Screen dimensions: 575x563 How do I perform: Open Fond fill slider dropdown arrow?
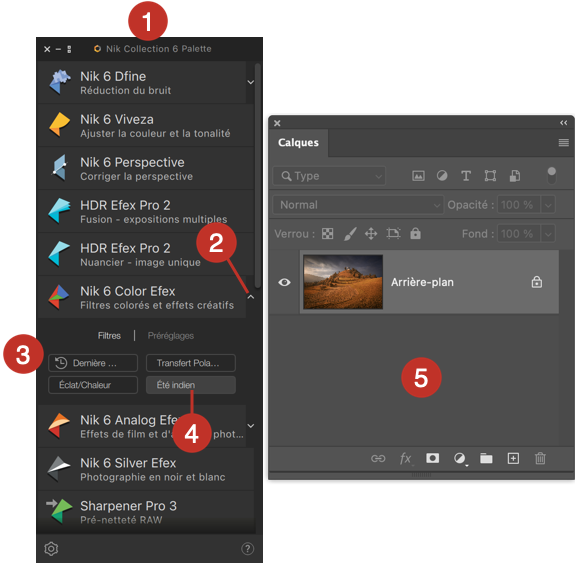(x=548, y=234)
